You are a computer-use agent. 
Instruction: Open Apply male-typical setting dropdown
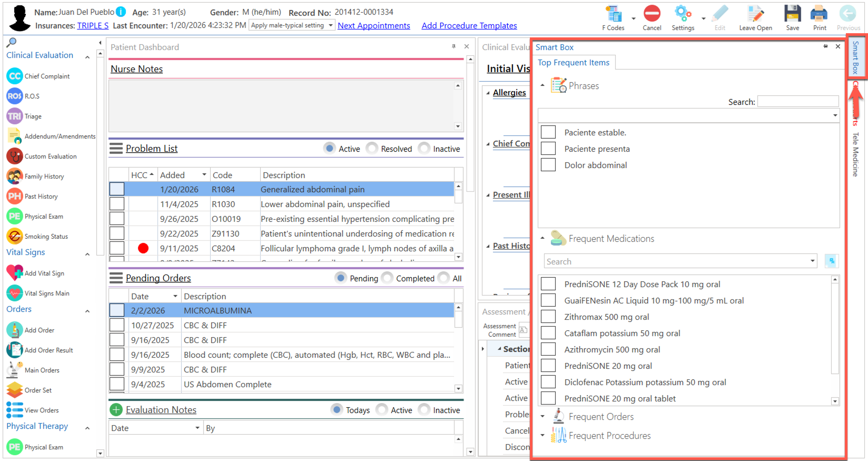pos(331,25)
